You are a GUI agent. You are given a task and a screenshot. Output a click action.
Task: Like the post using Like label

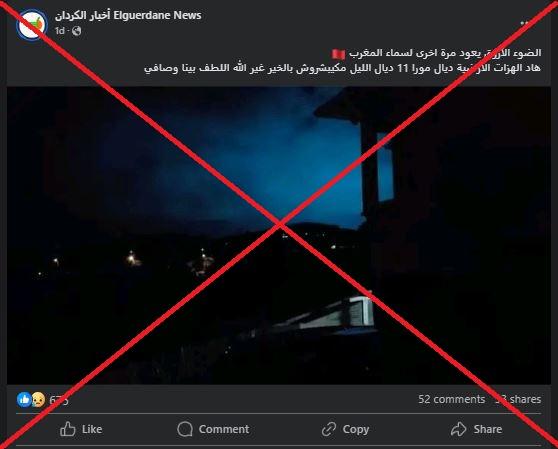coord(92,429)
